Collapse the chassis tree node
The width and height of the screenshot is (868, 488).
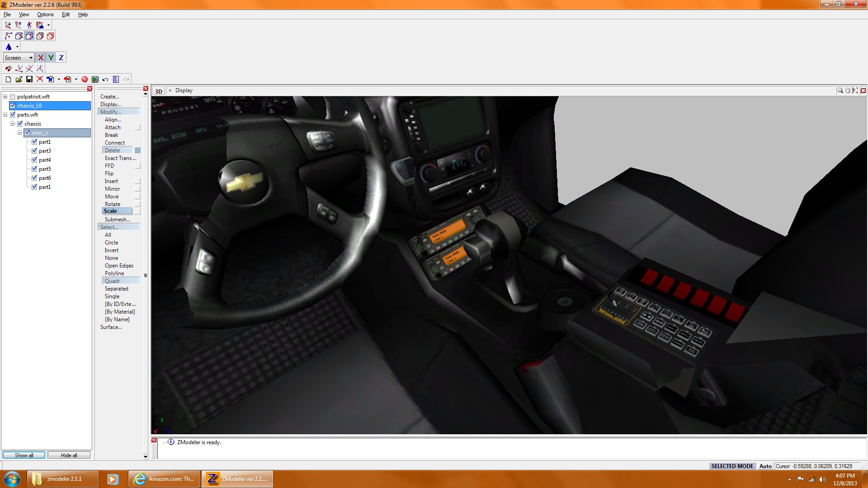pos(13,124)
